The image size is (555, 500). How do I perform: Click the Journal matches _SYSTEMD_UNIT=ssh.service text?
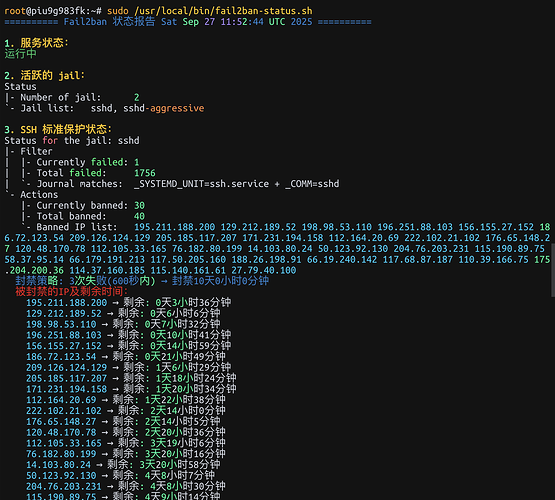pyautogui.click(x=201, y=184)
